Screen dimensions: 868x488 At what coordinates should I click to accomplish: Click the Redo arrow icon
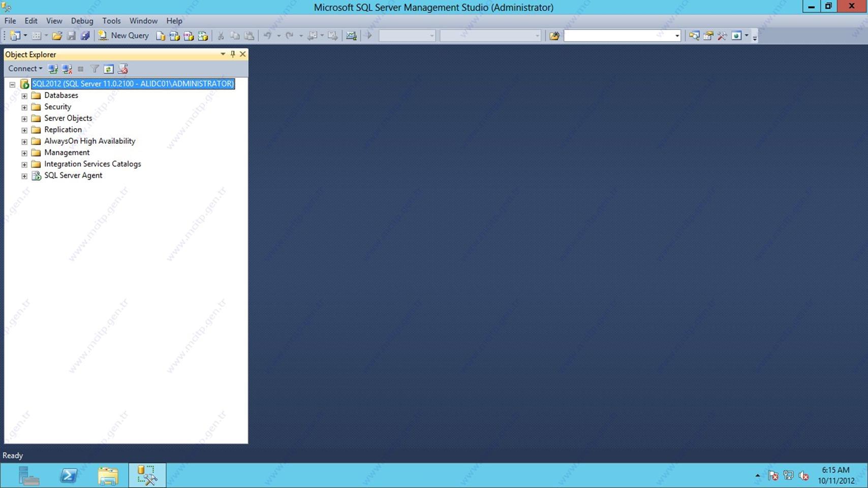point(289,36)
